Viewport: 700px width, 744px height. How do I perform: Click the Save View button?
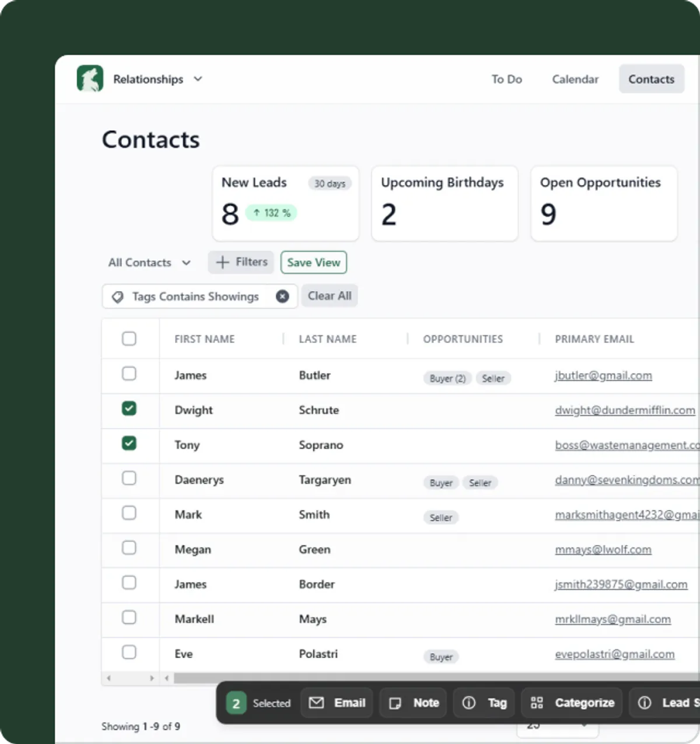tap(313, 263)
